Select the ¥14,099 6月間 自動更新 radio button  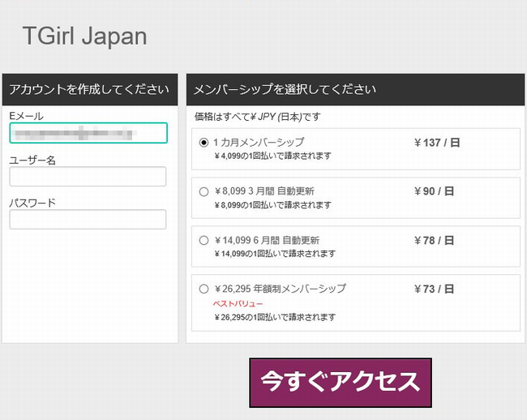(204, 241)
